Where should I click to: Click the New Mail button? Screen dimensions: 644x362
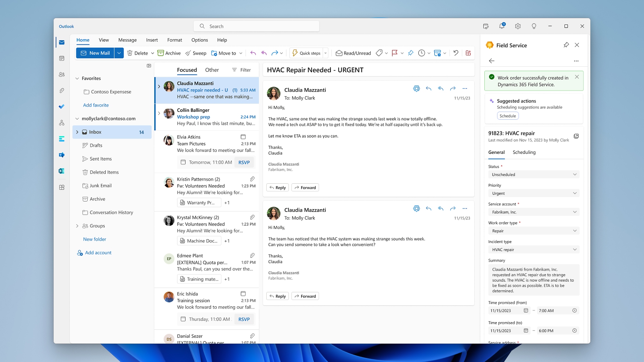(95, 53)
